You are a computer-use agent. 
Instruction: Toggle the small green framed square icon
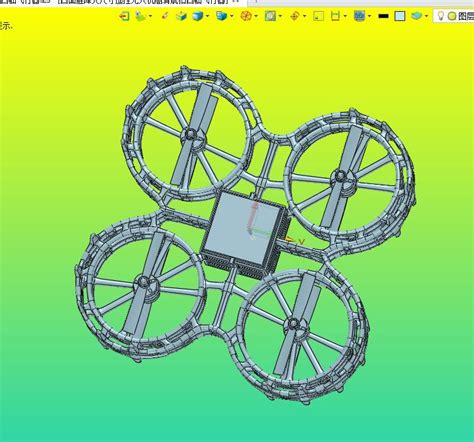[x=319, y=16]
